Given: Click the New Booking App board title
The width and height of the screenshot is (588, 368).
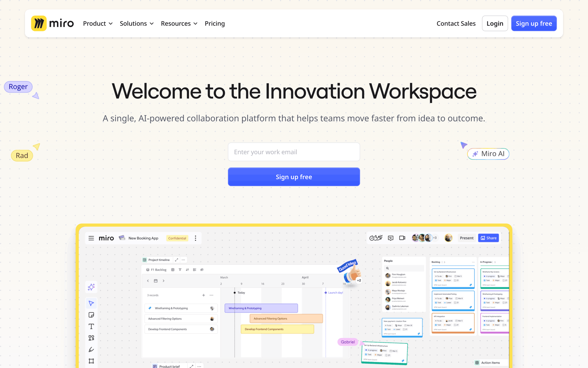Looking at the screenshot, I should pos(143,238).
